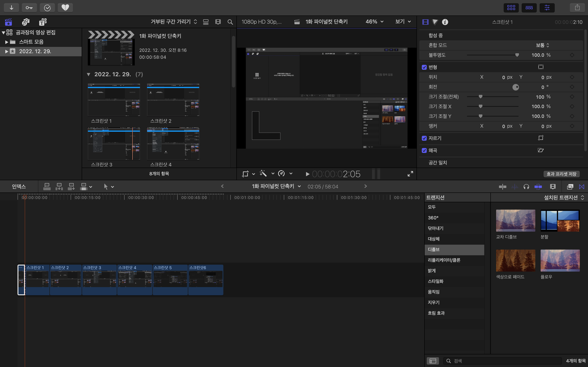Select 지우기 transition category
Image resolution: width=588 pixels, height=367 pixels.
coord(433,302)
